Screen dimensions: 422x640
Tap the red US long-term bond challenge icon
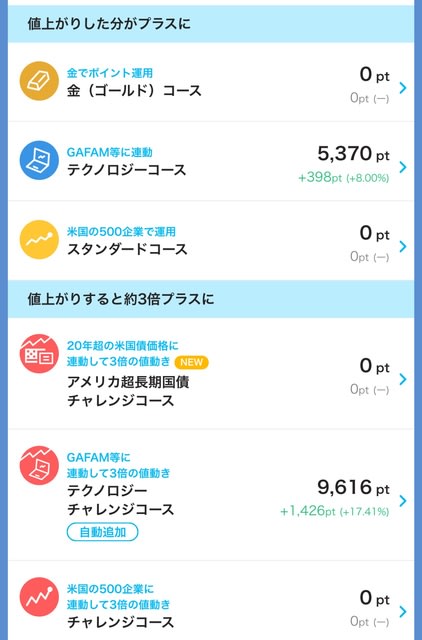point(39,353)
